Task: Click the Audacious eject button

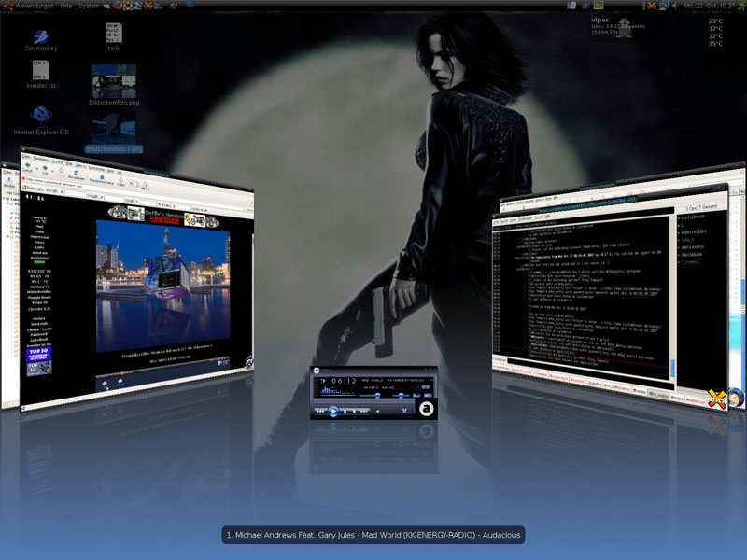Action: point(378,411)
